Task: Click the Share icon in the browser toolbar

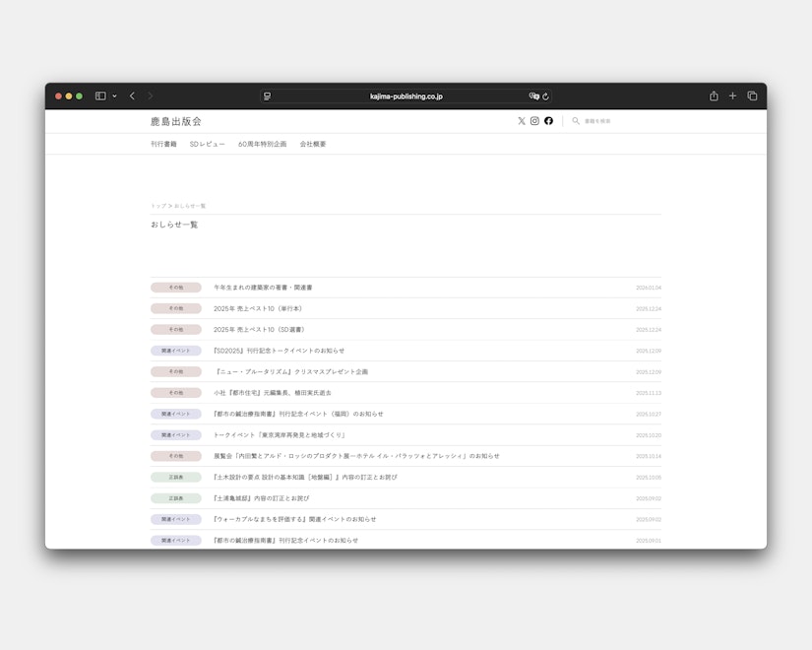Action: (714, 96)
